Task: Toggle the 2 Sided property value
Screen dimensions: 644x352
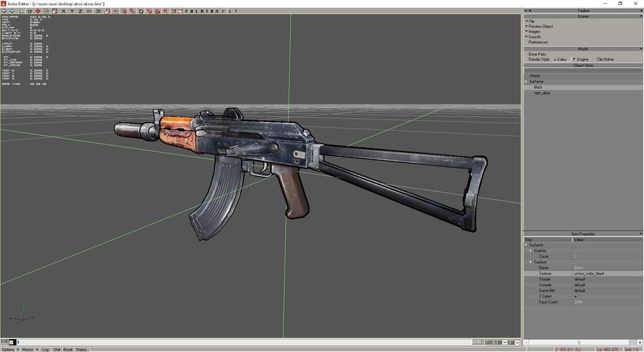Action: (x=575, y=297)
